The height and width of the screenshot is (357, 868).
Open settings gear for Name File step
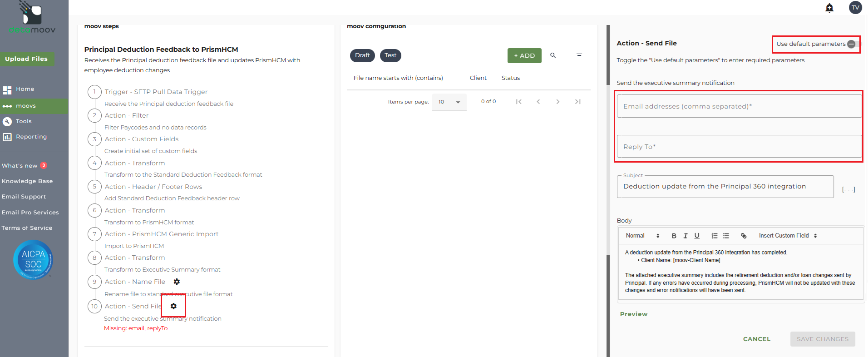coord(177,282)
